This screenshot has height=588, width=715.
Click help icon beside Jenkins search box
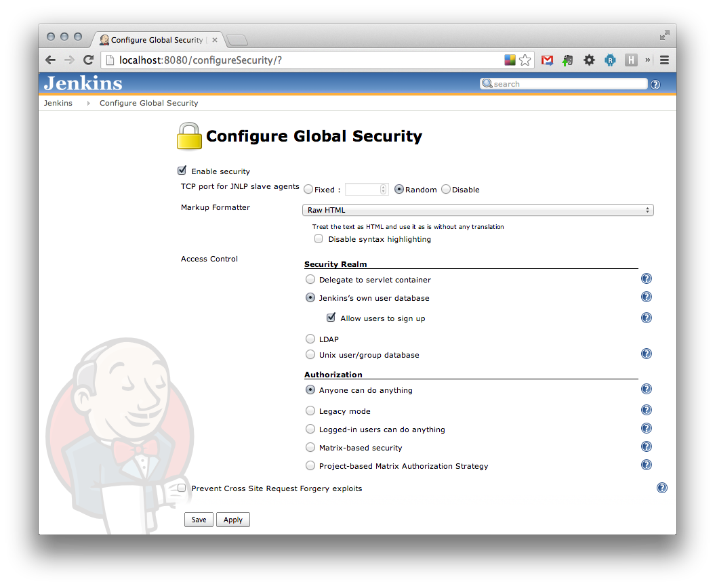pyautogui.click(x=655, y=84)
